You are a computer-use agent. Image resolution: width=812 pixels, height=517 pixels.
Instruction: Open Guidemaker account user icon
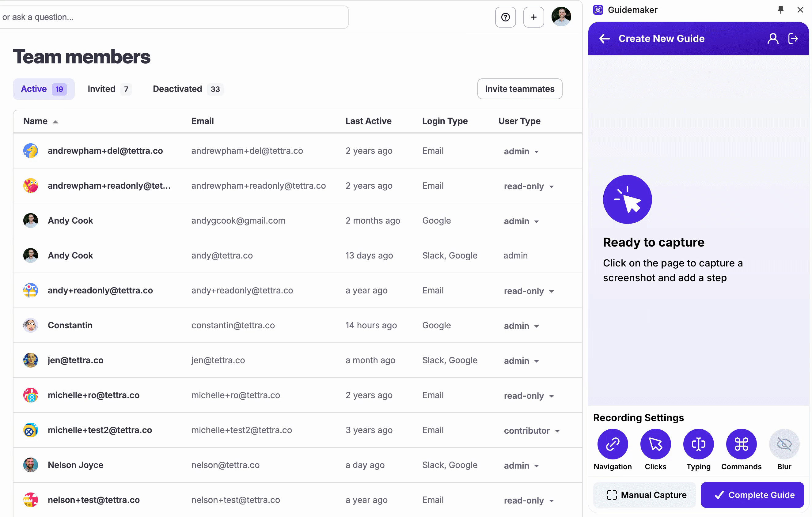point(772,39)
